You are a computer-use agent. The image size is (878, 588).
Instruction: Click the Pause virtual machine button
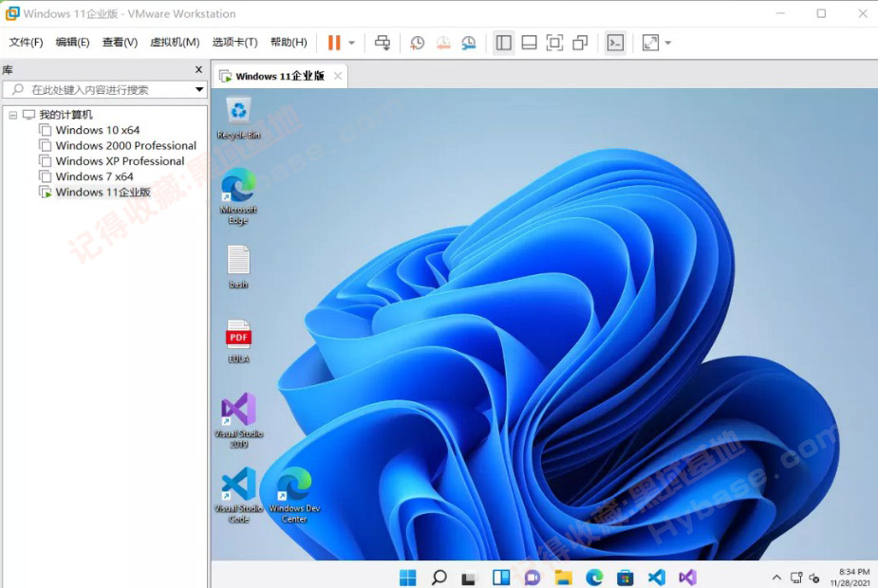click(334, 43)
